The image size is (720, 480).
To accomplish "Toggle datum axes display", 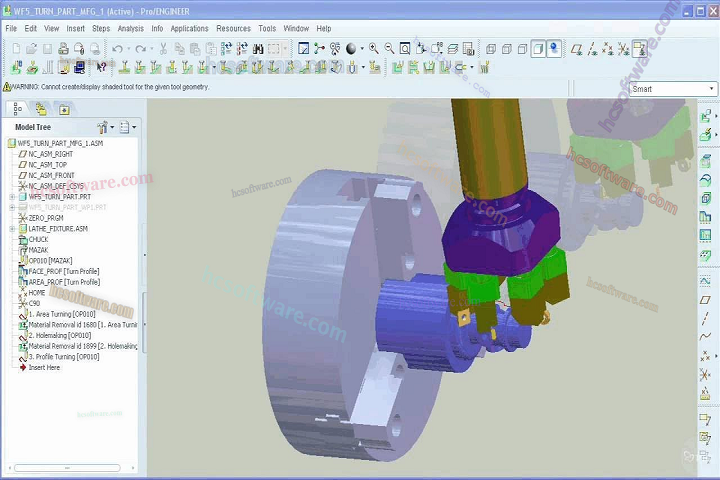I will click(x=592, y=49).
